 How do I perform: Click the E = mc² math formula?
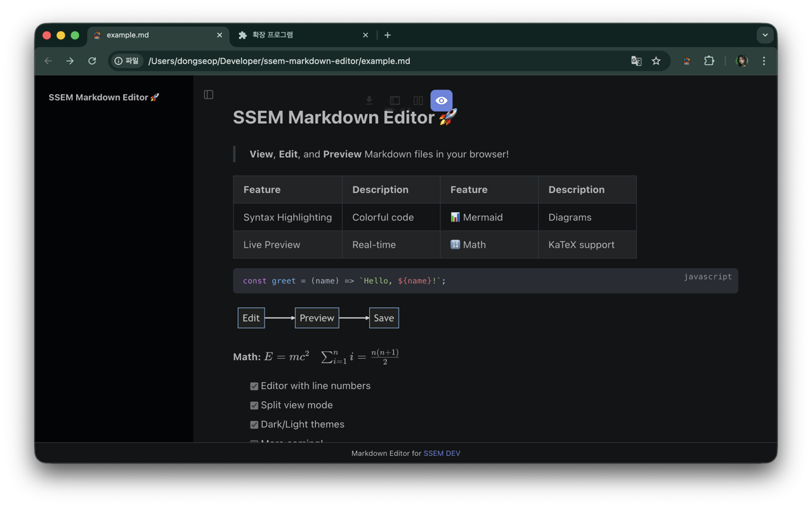(x=287, y=356)
